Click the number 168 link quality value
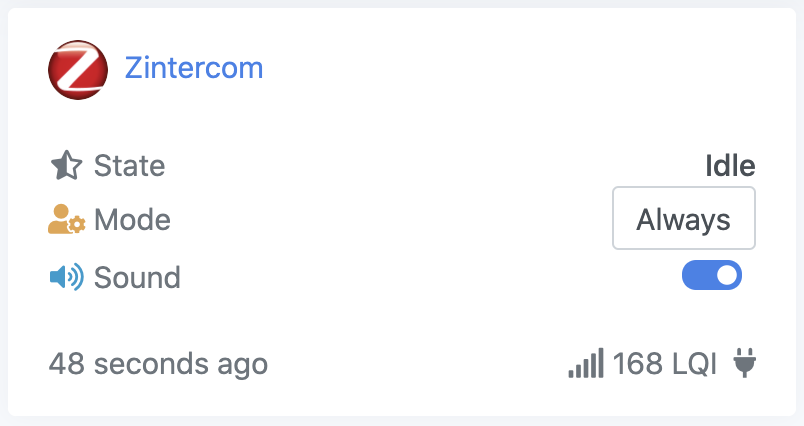Image resolution: width=804 pixels, height=426 pixels. point(637,363)
